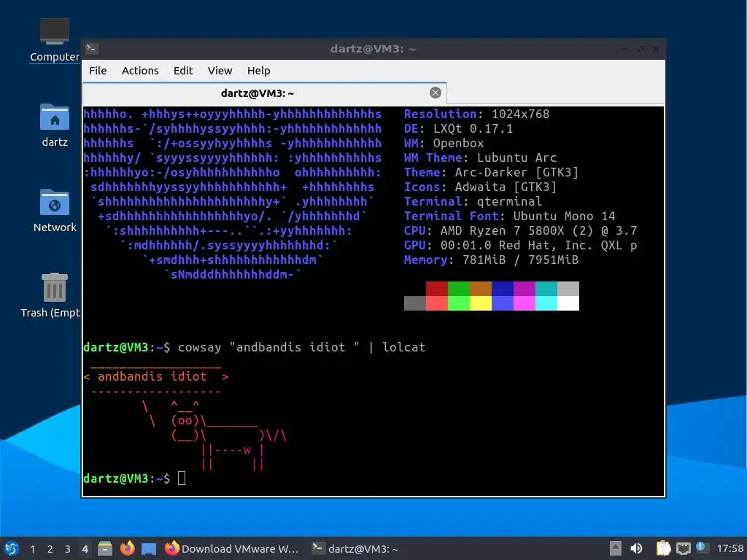This screenshot has height=560, width=747.
Task: Click the show desktop icon in the panel
Action: (149, 548)
